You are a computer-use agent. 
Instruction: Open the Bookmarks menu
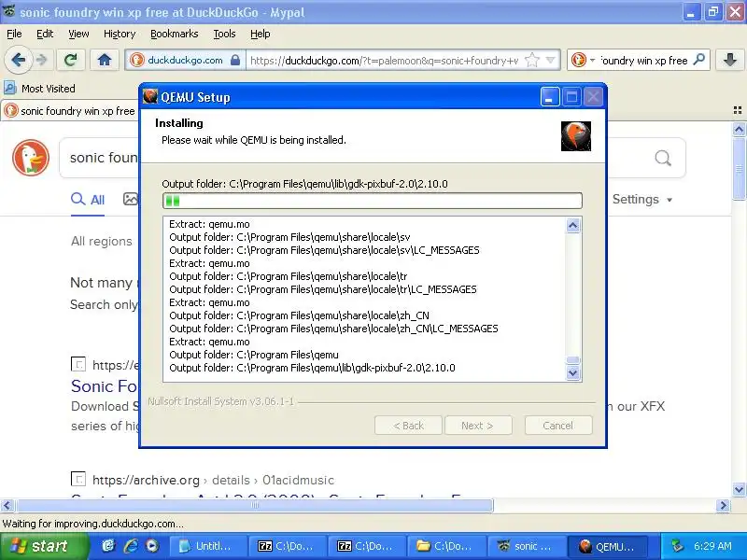coord(175,34)
